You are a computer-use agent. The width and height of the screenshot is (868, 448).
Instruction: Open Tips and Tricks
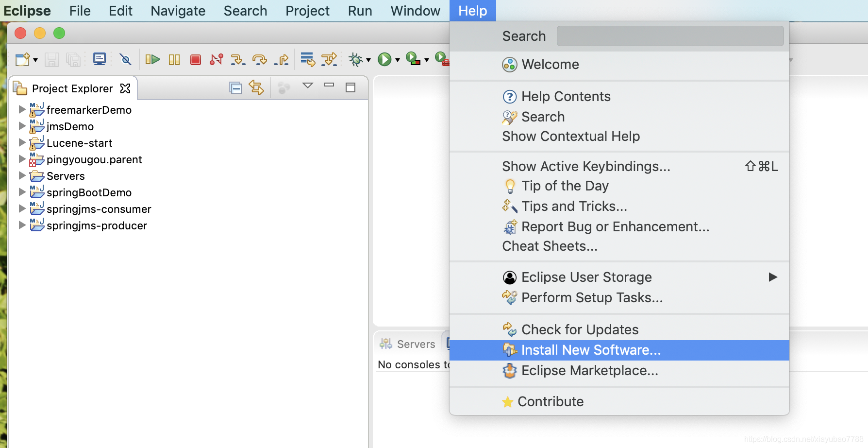pyautogui.click(x=619, y=207)
